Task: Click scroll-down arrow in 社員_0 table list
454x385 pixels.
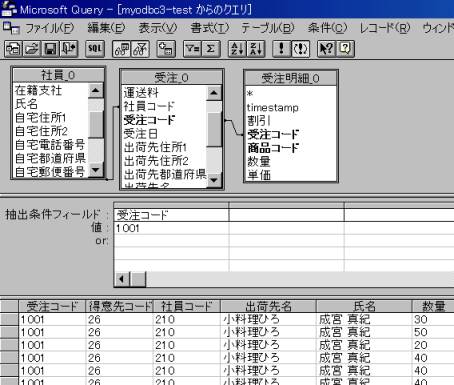Action: (x=96, y=170)
